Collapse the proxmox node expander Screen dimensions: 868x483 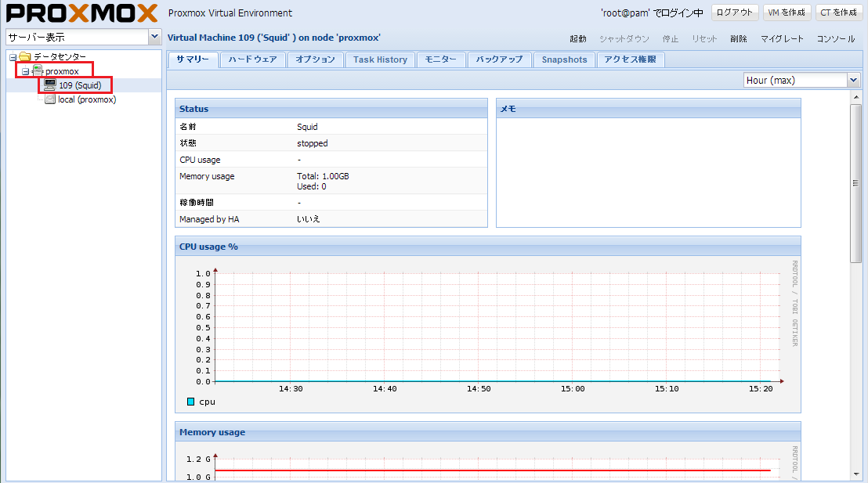pos(25,71)
